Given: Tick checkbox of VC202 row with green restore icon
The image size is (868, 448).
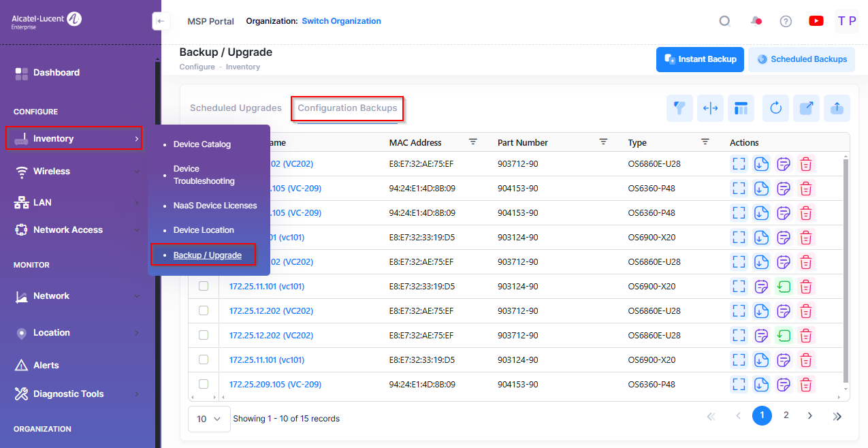Looking at the screenshot, I should [204, 335].
